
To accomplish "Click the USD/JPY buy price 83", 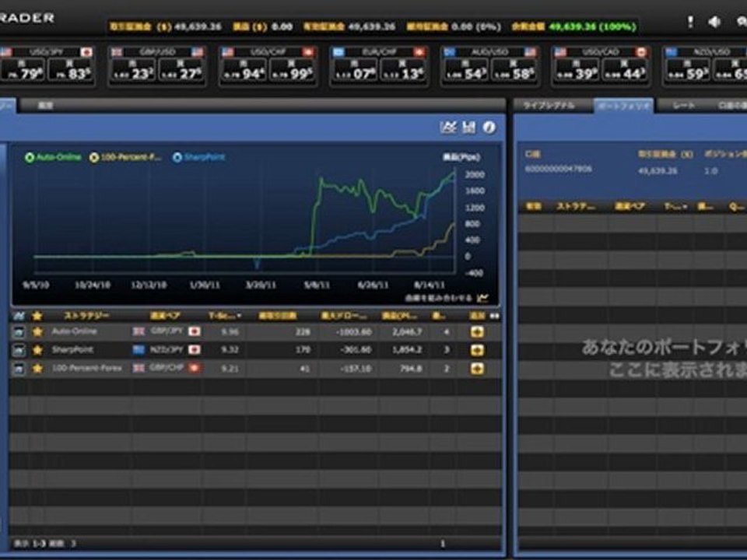I will (70, 71).
